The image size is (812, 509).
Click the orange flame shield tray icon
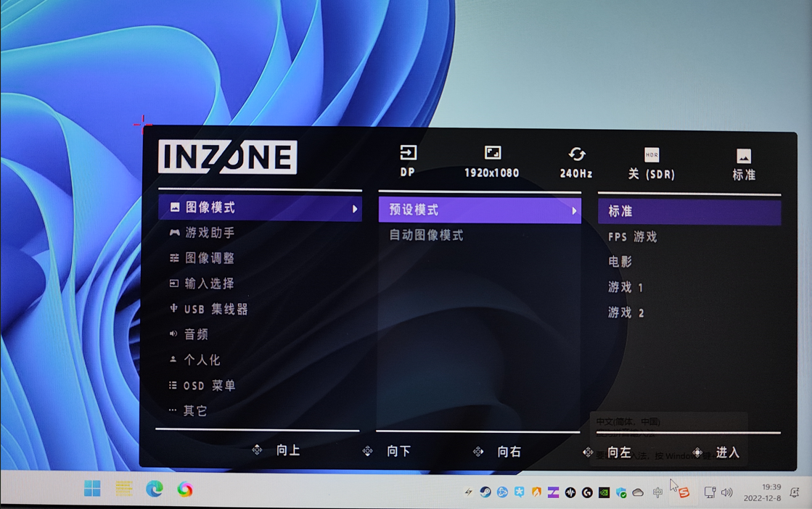tap(536, 492)
